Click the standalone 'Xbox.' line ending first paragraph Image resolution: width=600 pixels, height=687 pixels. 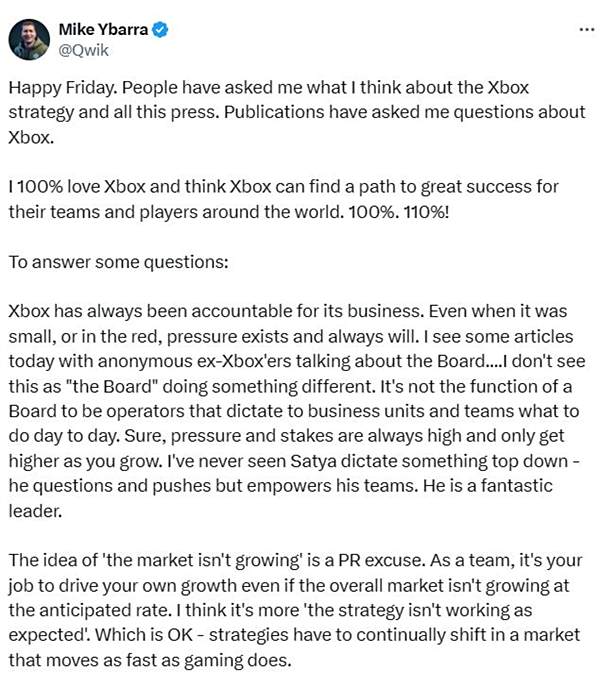pyautogui.click(x=31, y=138)
